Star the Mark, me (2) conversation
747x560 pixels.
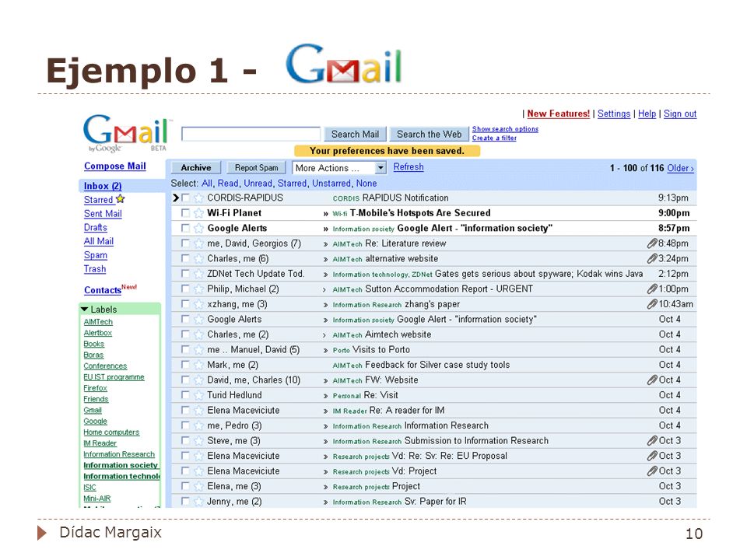pos(198,366)
